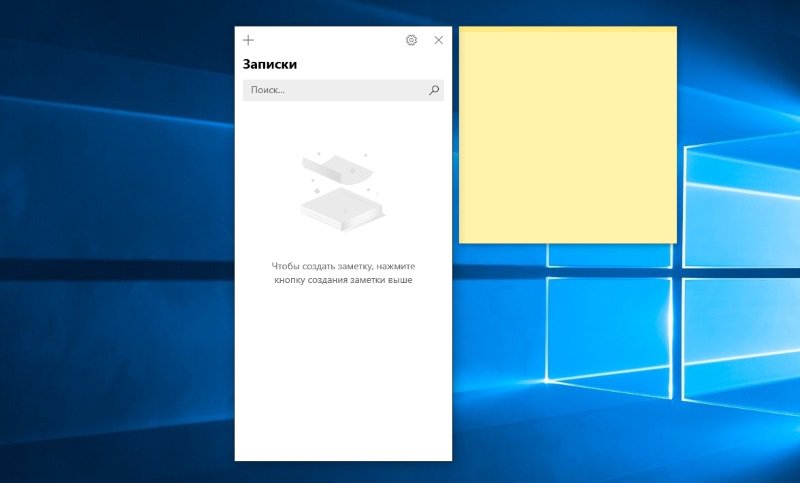The height and width of the screenshot is (483, 800).
Task: Click the magnifier icon in the search box
Action: pos(433,90)
